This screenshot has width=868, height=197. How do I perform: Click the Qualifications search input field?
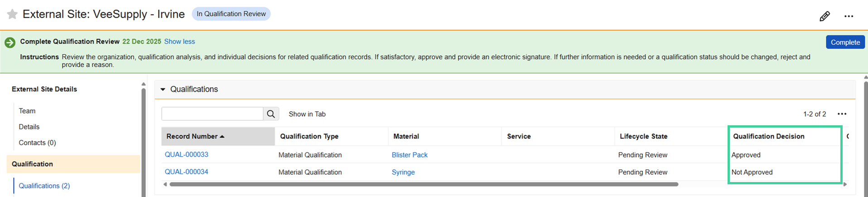(x=212, y=114)
